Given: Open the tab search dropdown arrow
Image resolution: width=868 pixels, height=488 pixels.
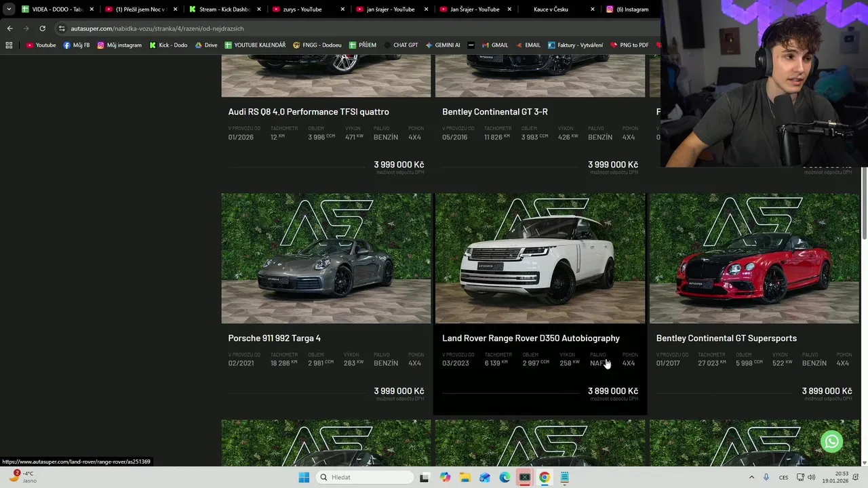Looking at the screenshot, I should pos(9,9).
